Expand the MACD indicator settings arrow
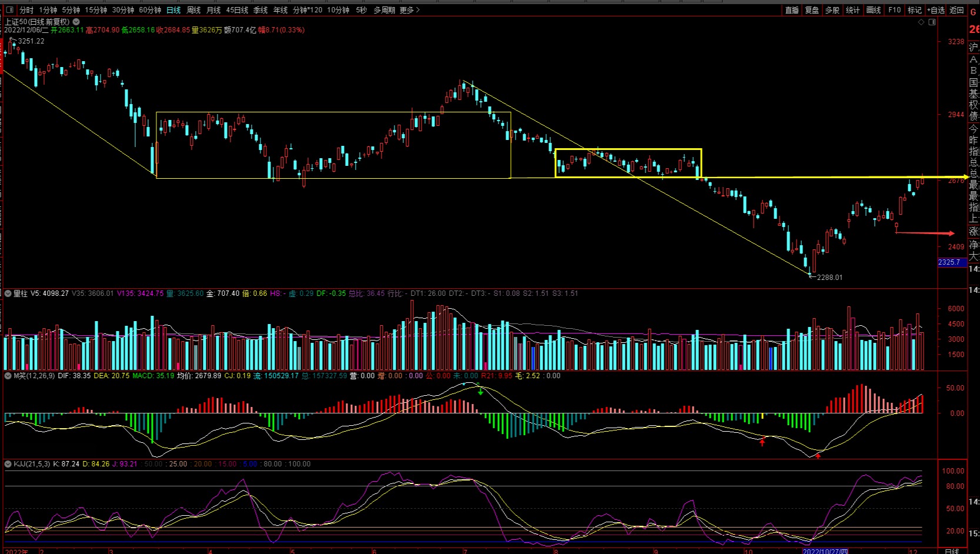Screen dimensions: 980x554 [8, 376]
